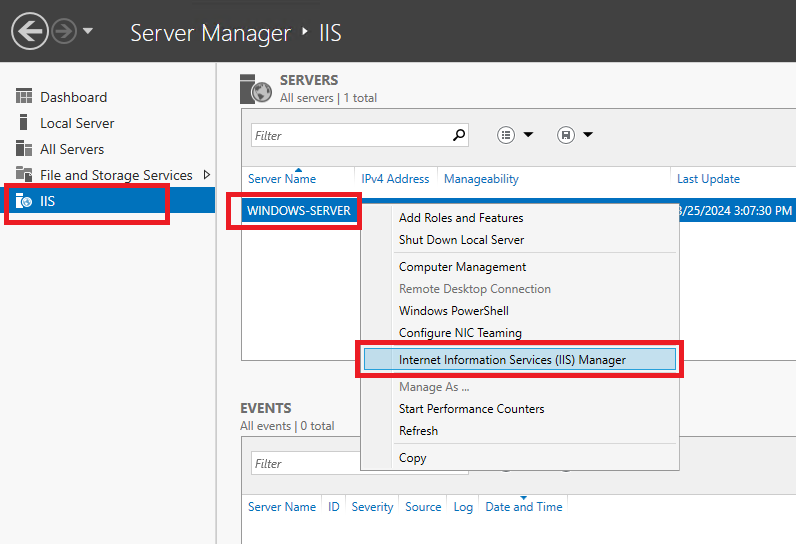Sort Events by Severity column
The height and width of the screenshot is (544, 796).
(x=372, y=506)
